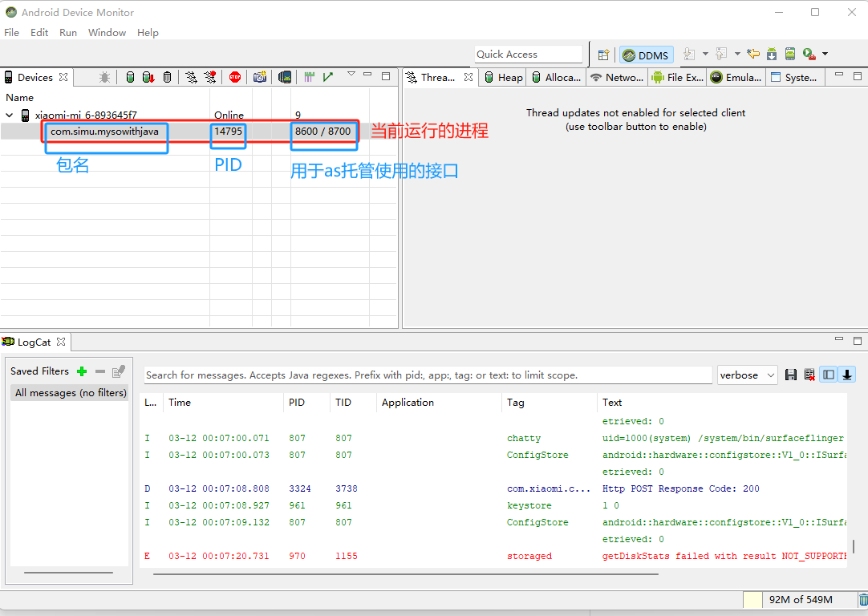
Task: Open next annotation dropdown arrow
Action: [705, 54]
